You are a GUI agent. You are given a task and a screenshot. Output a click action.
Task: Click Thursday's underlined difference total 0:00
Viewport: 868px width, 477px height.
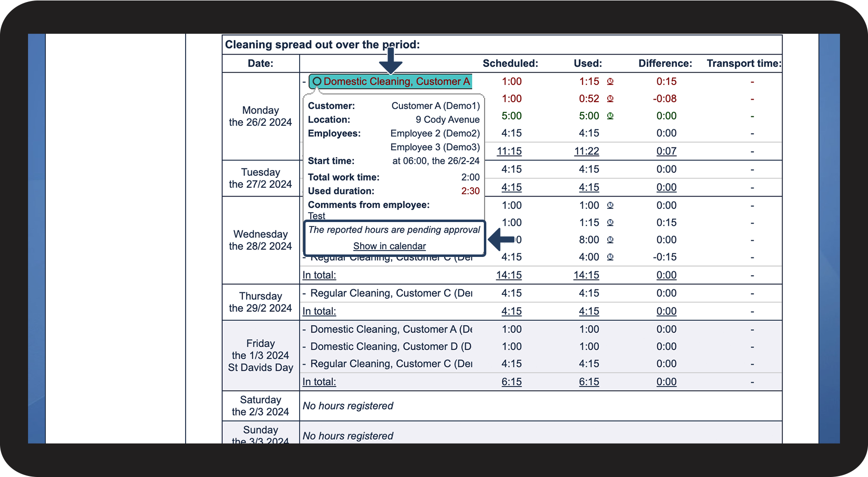pos(667,311)
